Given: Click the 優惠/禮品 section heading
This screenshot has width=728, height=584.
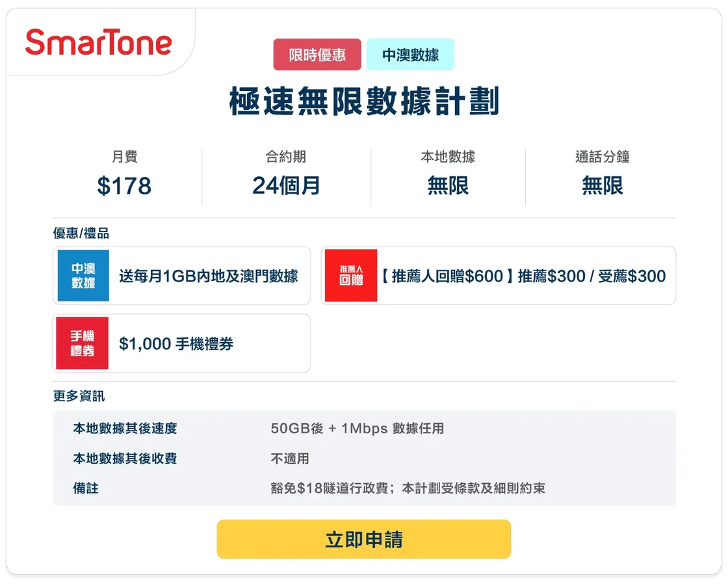Looking at the screenshot, I should pyautogui.click(x=81, y=233).
